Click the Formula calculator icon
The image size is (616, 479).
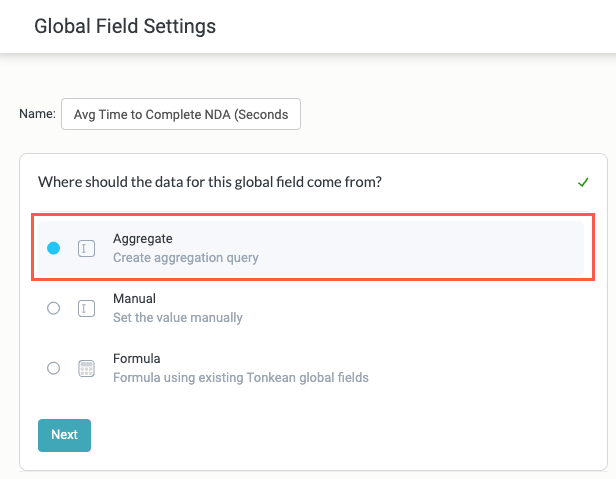(x=86, y=368)
